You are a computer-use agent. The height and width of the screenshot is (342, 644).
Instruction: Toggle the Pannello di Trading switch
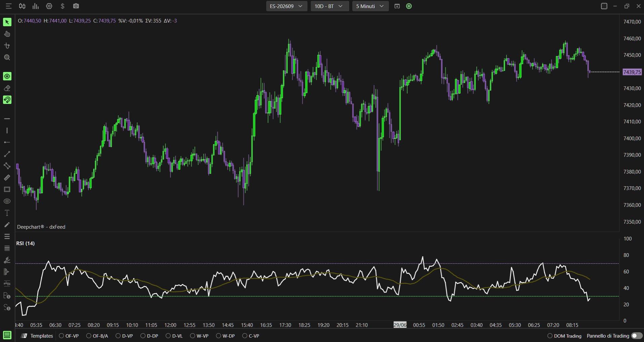637,336
